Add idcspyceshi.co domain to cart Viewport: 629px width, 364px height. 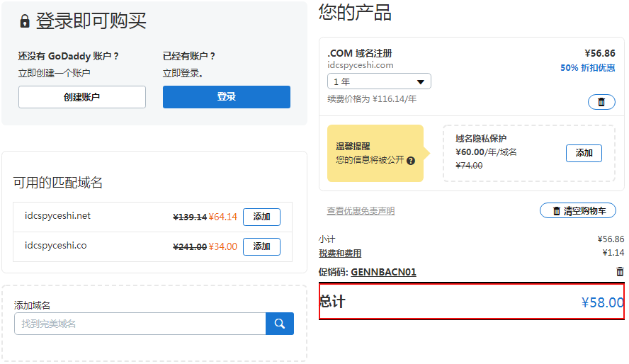click(261, 246)
